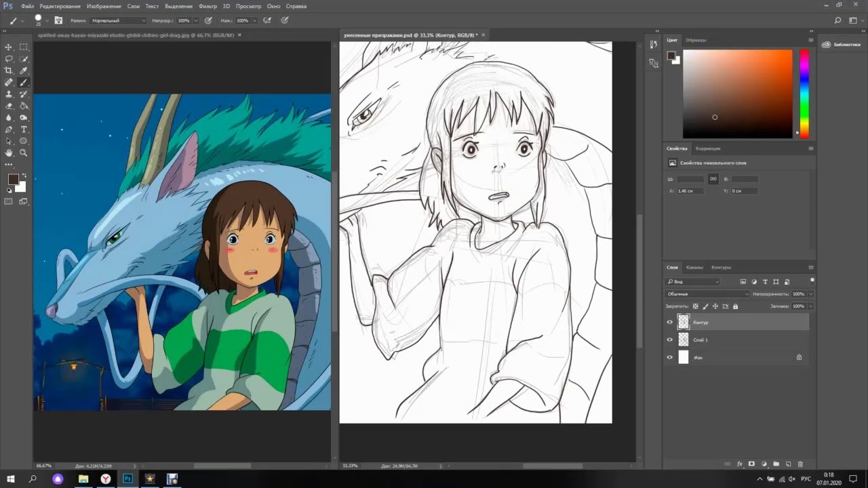This screenshot has height=488, width=868.
Task: Select the Crop tool
Action: click(x=9, y=70)
